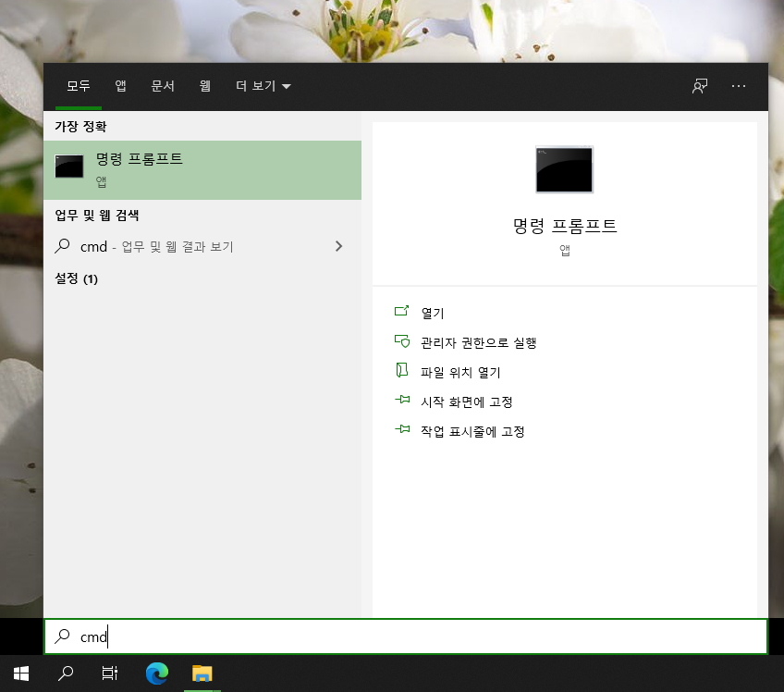Click 열기 to open Command Prompt
This screenshot has height=692, width=784.
click(x=433, y=313)
